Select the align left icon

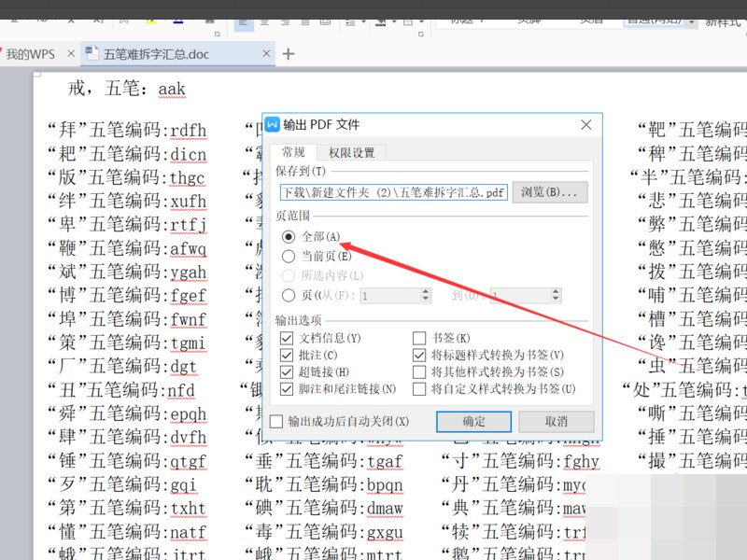click(243, 21)
